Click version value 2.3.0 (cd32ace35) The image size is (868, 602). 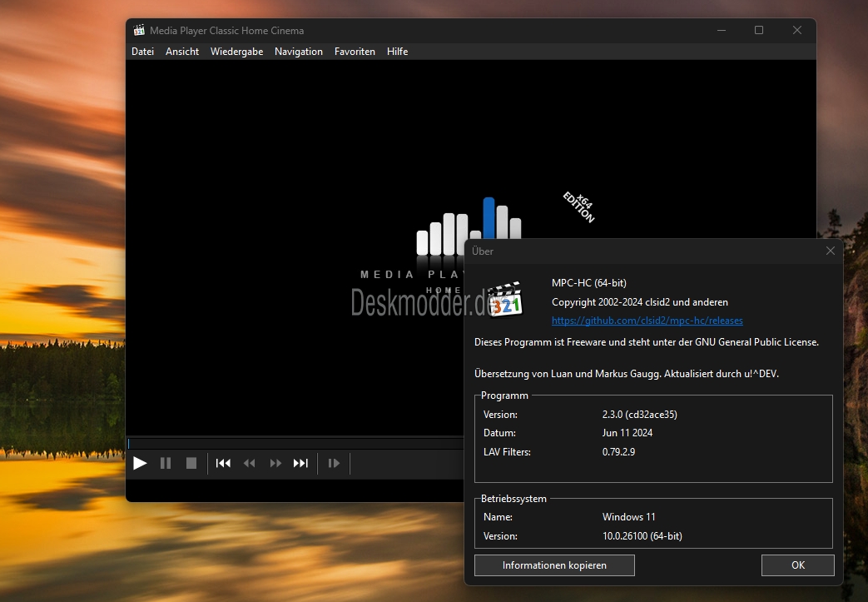639,415
